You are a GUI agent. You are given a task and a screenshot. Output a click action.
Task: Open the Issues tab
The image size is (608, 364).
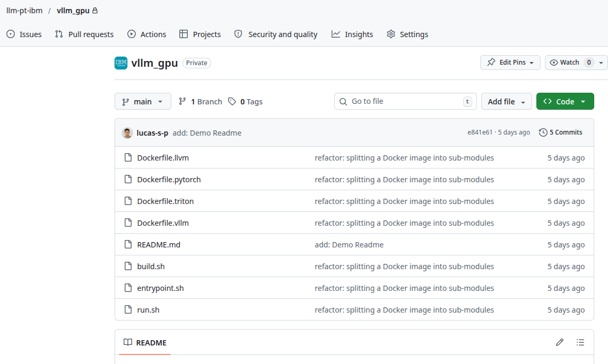click(x=24, y=34)
